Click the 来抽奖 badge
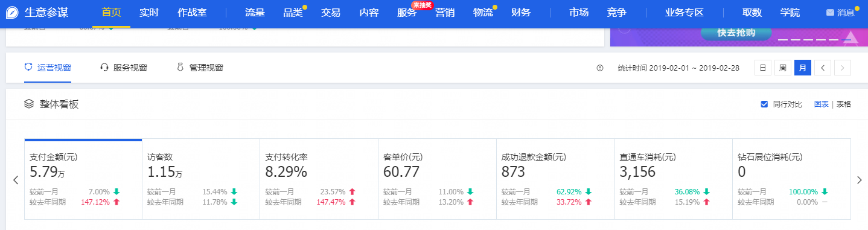 click(x=423, y=5)
